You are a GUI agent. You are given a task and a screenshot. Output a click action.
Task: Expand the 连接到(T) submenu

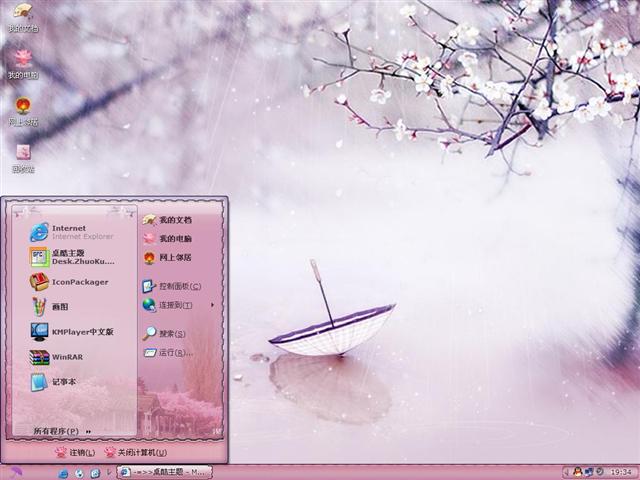178,305
